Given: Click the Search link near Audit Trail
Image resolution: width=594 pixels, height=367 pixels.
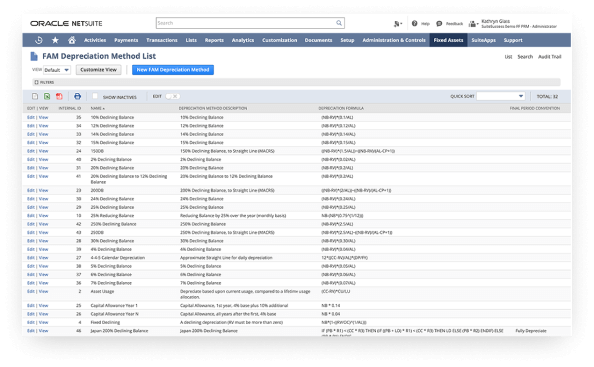Looking at the screenshot, I should (x=525, y=57).
